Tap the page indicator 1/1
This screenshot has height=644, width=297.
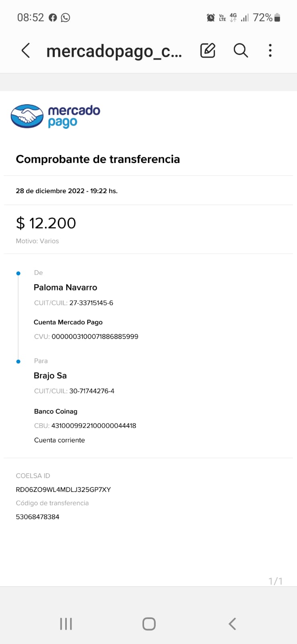click(x=275, y=581)
